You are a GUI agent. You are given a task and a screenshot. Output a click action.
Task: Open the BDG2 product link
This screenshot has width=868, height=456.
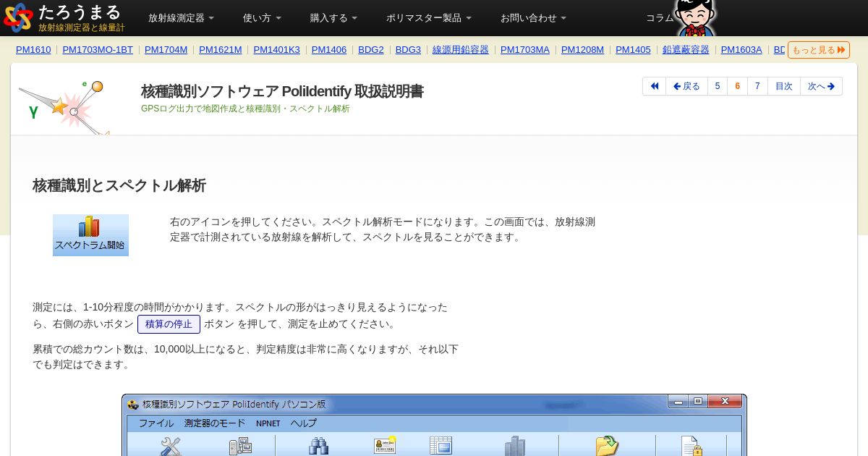tap(371, 50)
